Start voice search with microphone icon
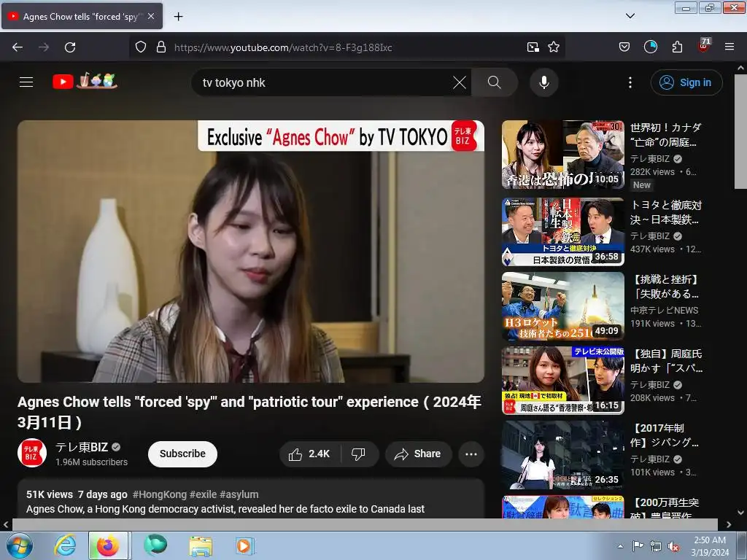 click(544, 82)
